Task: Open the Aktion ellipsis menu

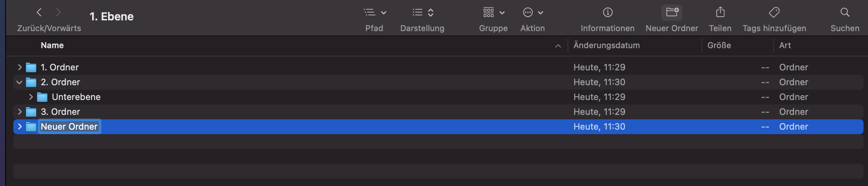Action: (532, 13)
